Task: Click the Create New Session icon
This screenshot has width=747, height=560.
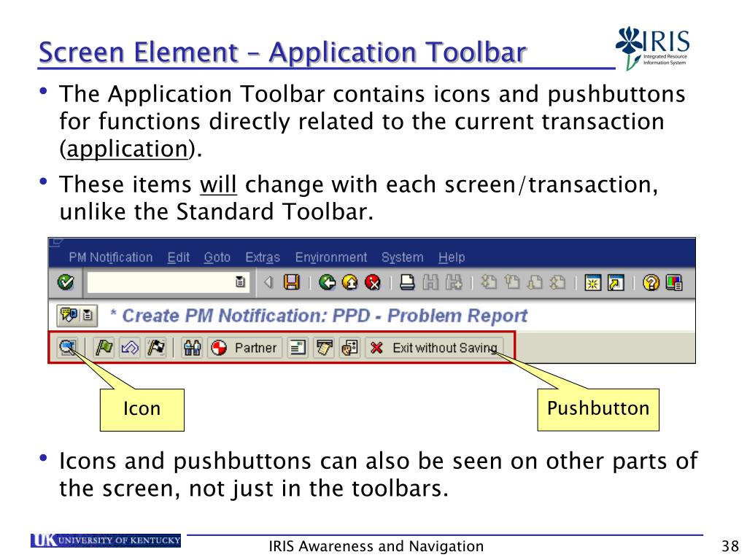Action: click(592, 283)
